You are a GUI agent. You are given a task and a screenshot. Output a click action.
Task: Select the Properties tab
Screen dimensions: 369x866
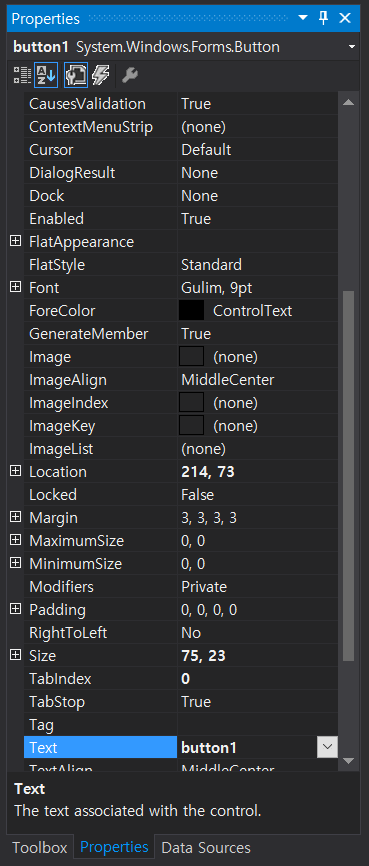[x=114, y=847]
